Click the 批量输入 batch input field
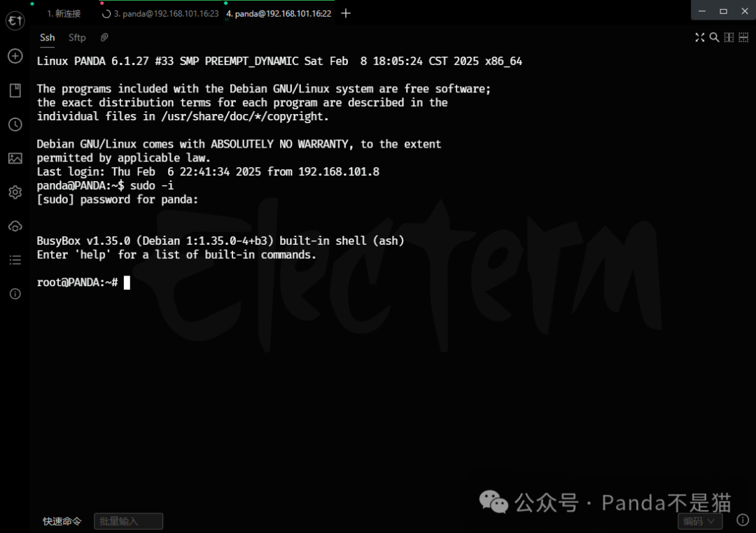 coord(128,521)
